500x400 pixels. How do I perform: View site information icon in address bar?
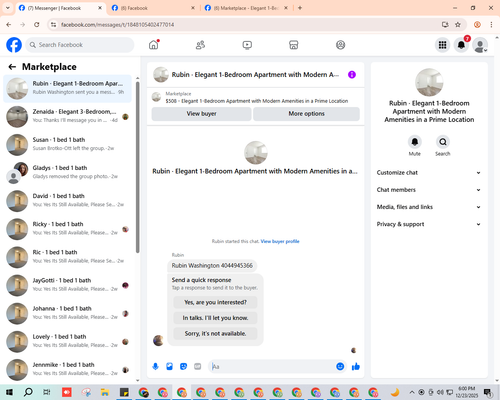coord(53,24)
